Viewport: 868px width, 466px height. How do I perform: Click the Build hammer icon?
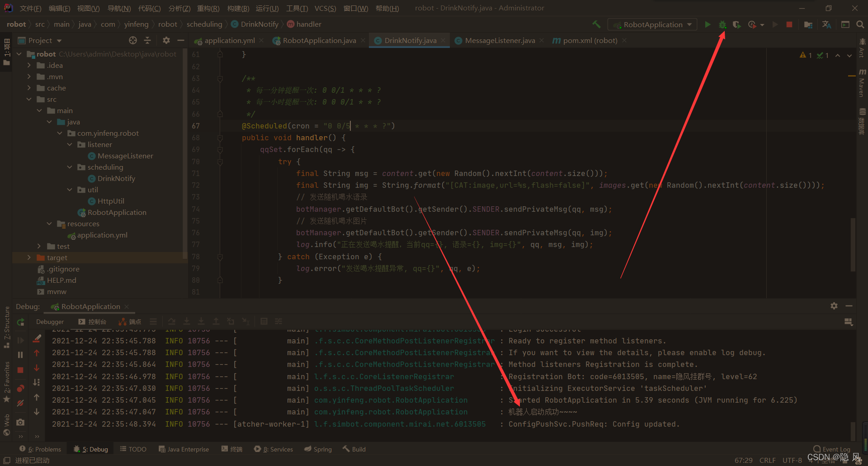596,24
